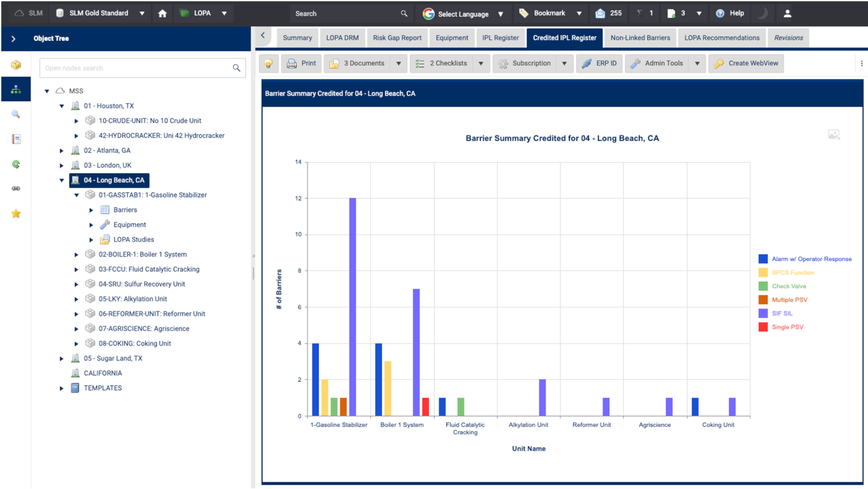The width and height of the screenshot is (868, 489).
Task: Open the SLM Gold Standard dropdown
Action: tap(142, 13)
